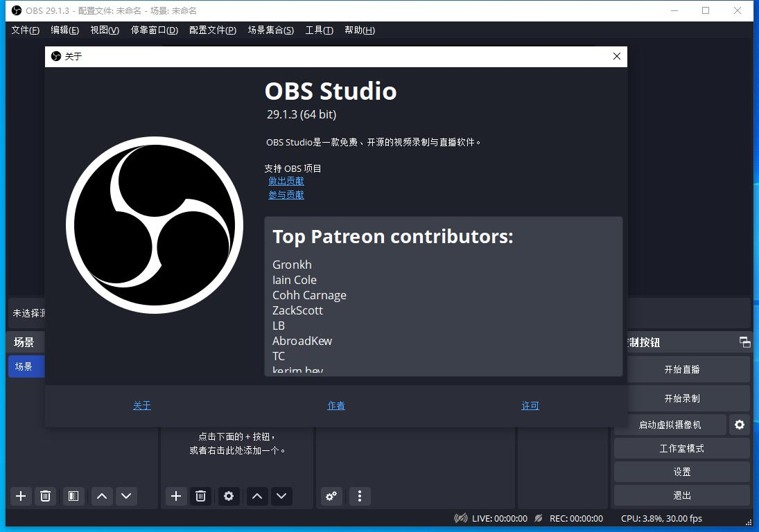Screen dimensions: 759x532
Task: Click the 做出贡献 link
Action: (x=286, y=181)
